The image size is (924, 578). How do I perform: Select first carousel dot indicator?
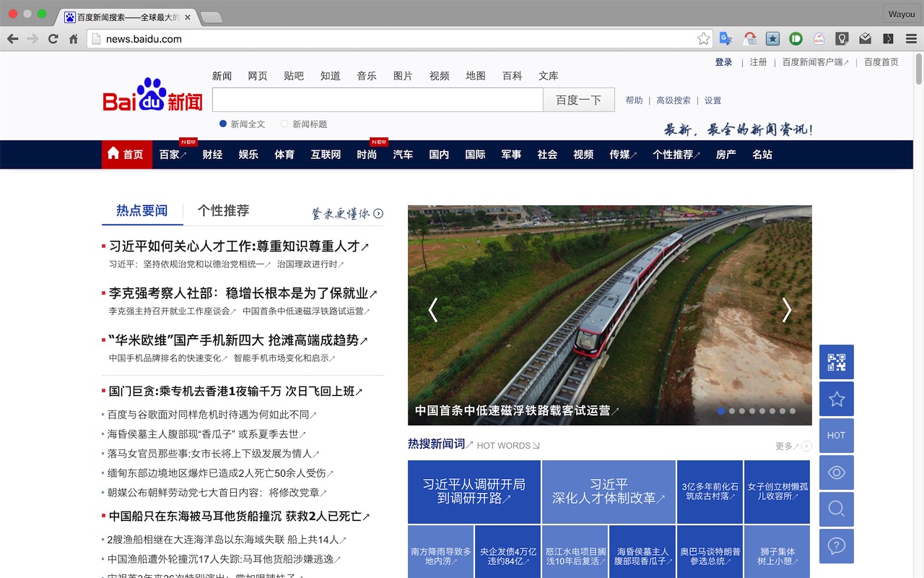[721, 411]
